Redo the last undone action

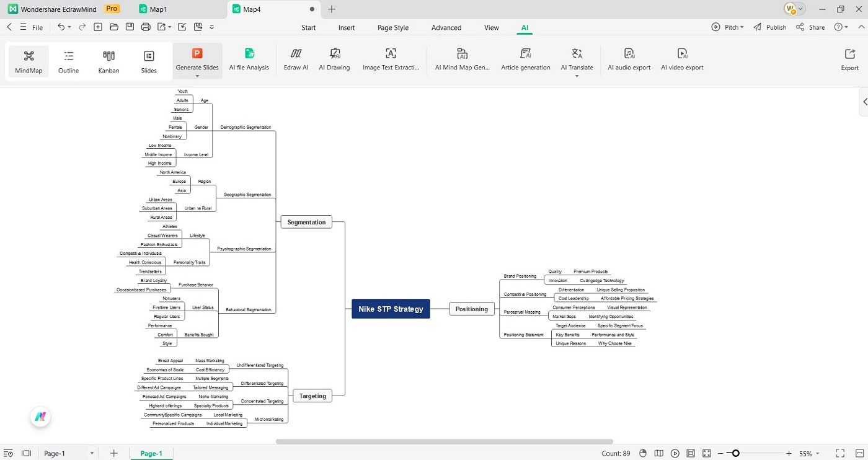click(81, 27)
